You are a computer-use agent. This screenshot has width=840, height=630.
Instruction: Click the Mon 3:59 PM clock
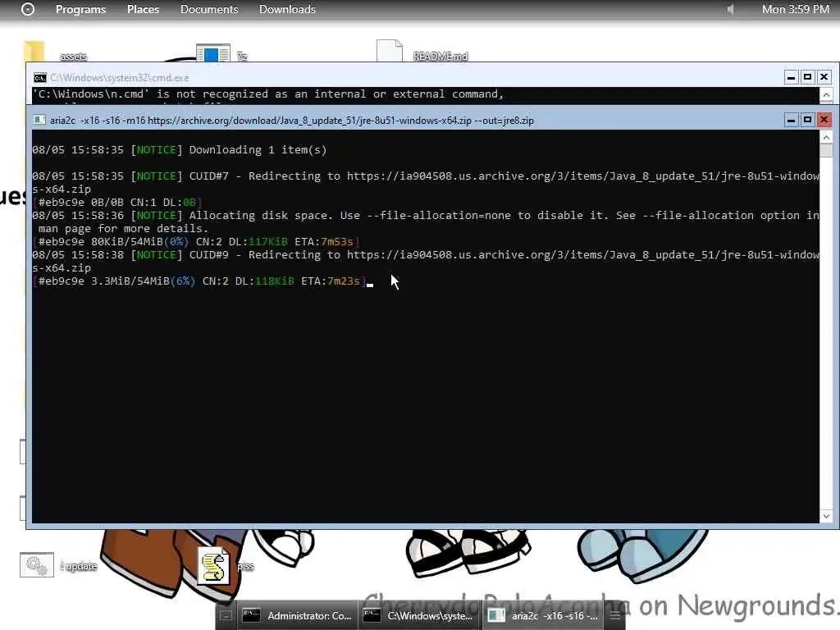(796, 9)
